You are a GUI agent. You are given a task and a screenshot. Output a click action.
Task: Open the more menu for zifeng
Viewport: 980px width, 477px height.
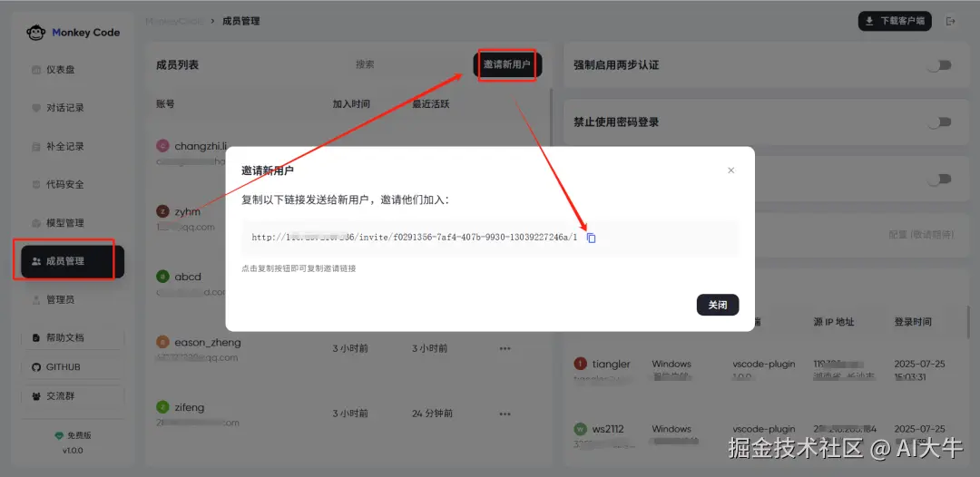pos(505,414)
